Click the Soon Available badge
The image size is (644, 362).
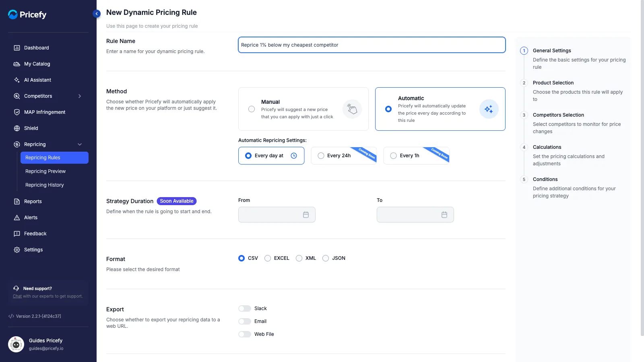coord(177,201)
